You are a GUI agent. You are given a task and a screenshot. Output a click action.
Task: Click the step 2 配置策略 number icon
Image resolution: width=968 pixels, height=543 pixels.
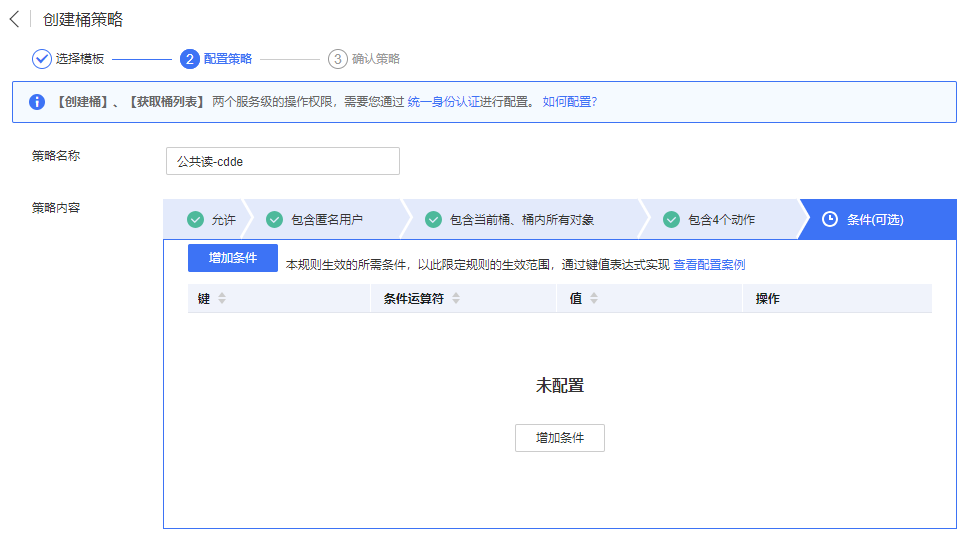click(x=189, y=59)
